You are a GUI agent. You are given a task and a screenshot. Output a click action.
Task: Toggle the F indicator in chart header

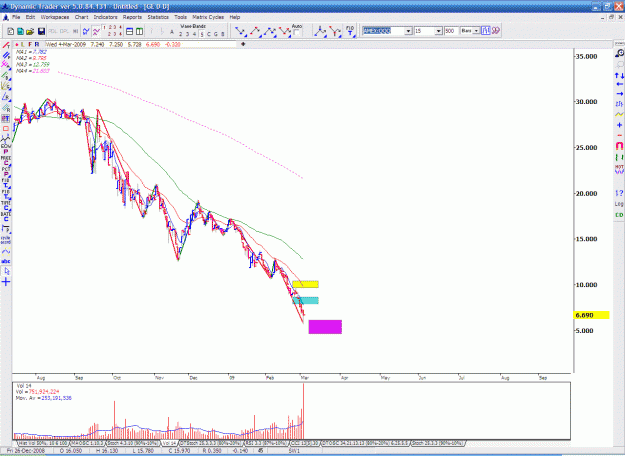pos(29,44)
